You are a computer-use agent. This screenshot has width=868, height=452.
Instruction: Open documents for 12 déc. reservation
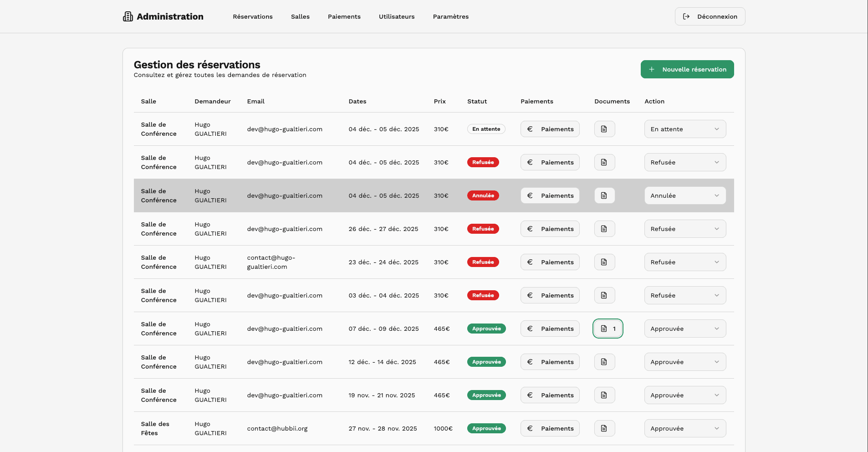pos(604,362)
